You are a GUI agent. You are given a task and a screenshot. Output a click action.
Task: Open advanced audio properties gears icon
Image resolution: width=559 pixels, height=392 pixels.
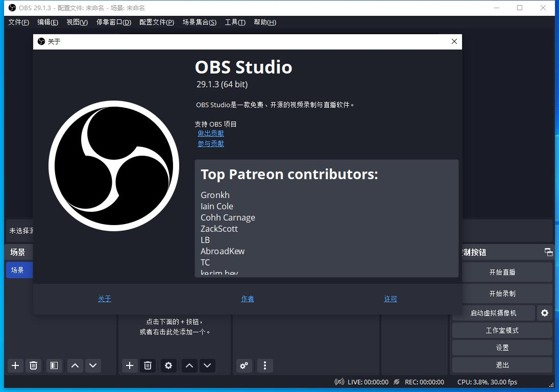pyautogui.click(x=244, y=365)
